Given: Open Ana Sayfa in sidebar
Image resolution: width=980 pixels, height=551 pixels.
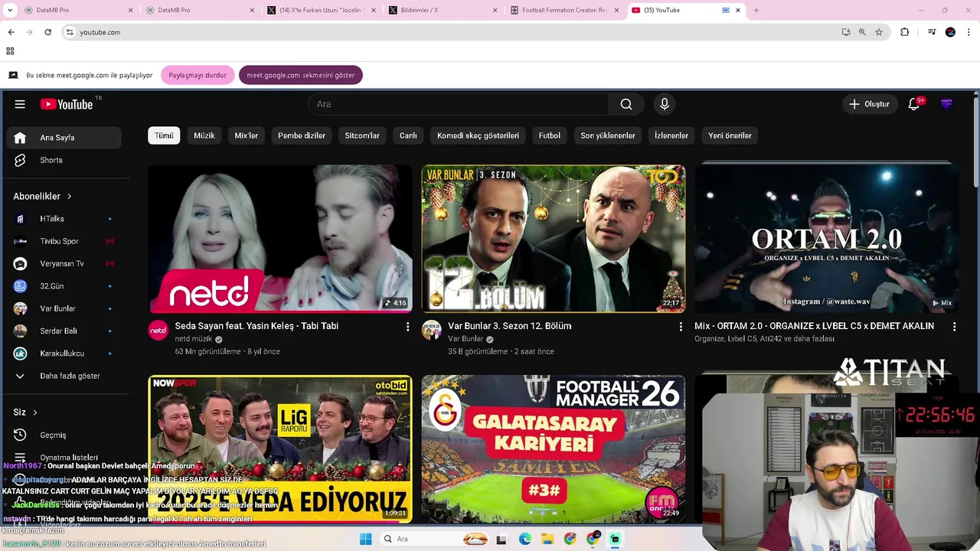Looking at the screenshot, I should [64, 138].
